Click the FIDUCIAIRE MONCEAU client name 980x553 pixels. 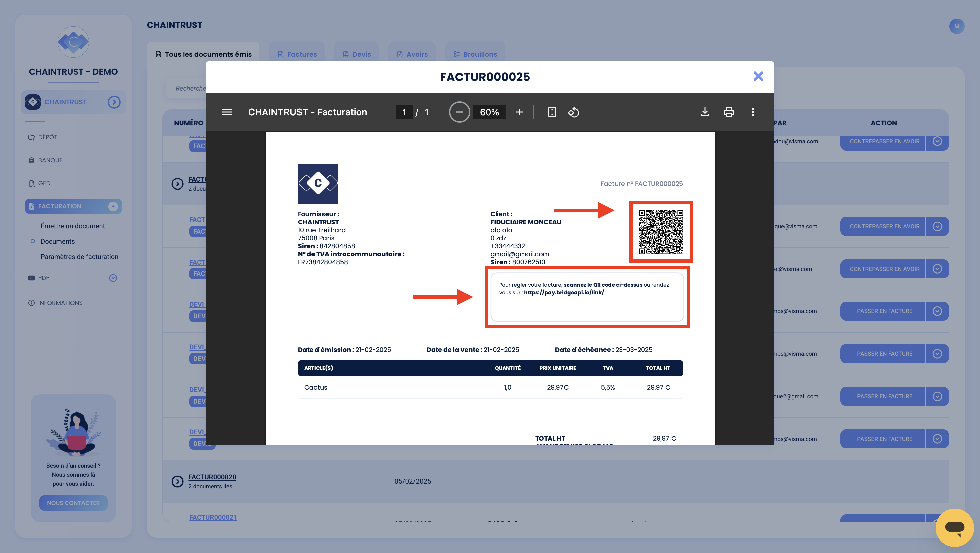click(526, 222)
